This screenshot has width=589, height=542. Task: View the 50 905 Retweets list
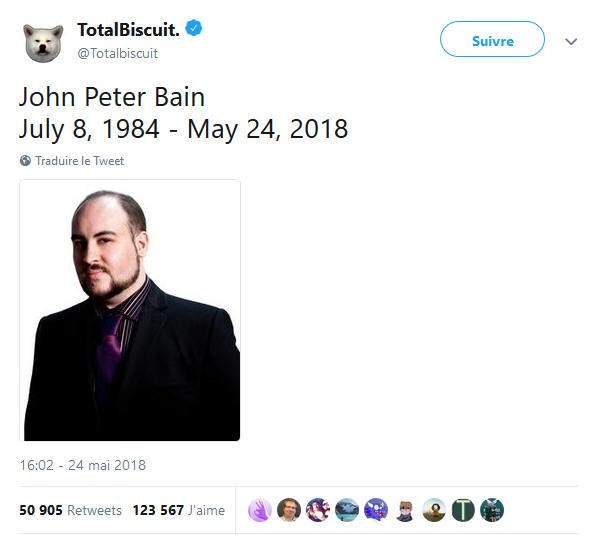click(70, 510)
